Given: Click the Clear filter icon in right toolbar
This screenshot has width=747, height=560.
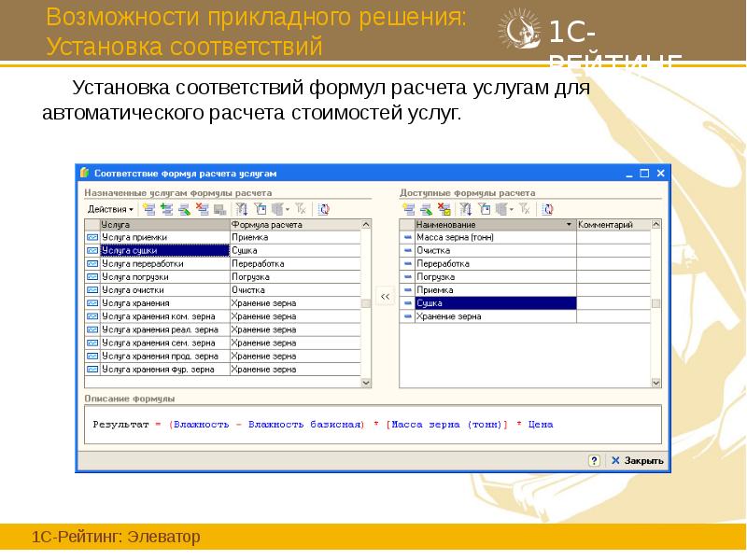Looking at the screenshot, I should click(x=523, y=207).
